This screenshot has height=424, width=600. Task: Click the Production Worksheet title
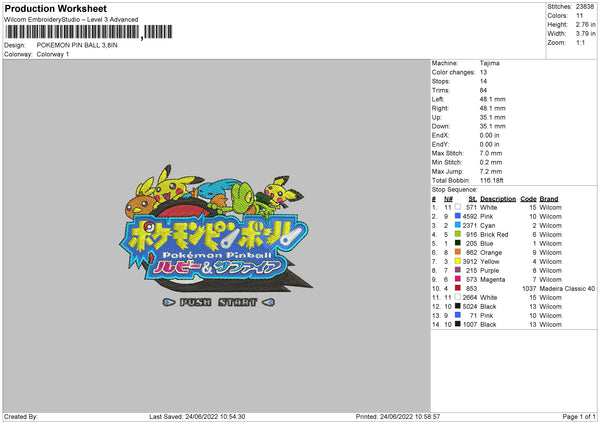55,8
